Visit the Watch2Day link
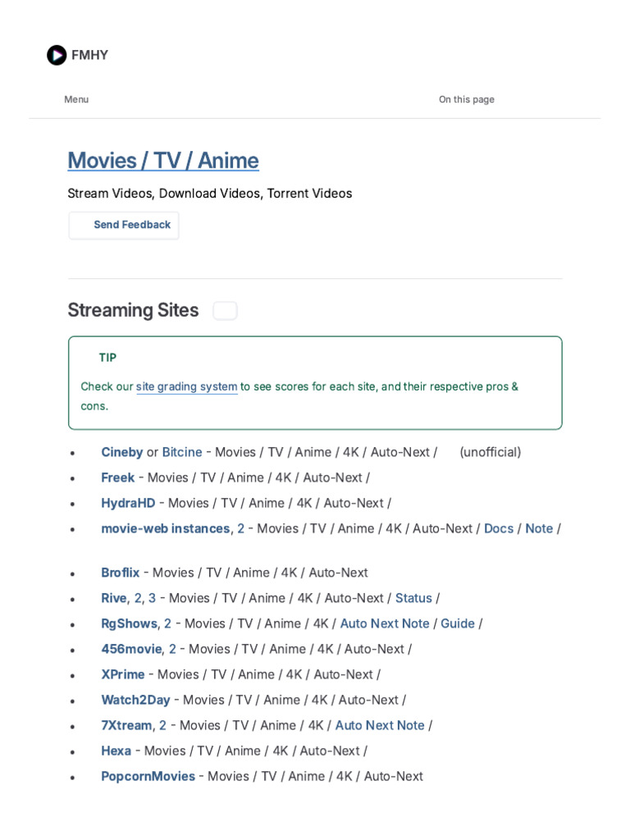 click(135, 700)
